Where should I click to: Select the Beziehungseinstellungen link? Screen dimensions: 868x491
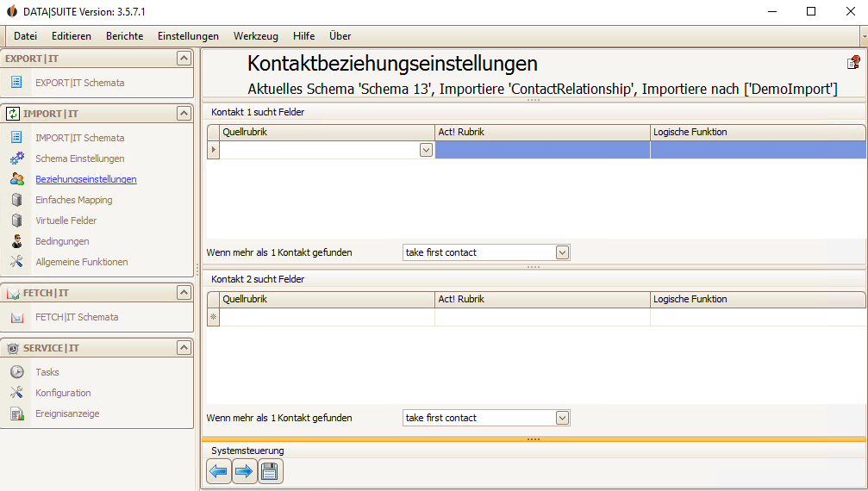click(x=86, y=179)
